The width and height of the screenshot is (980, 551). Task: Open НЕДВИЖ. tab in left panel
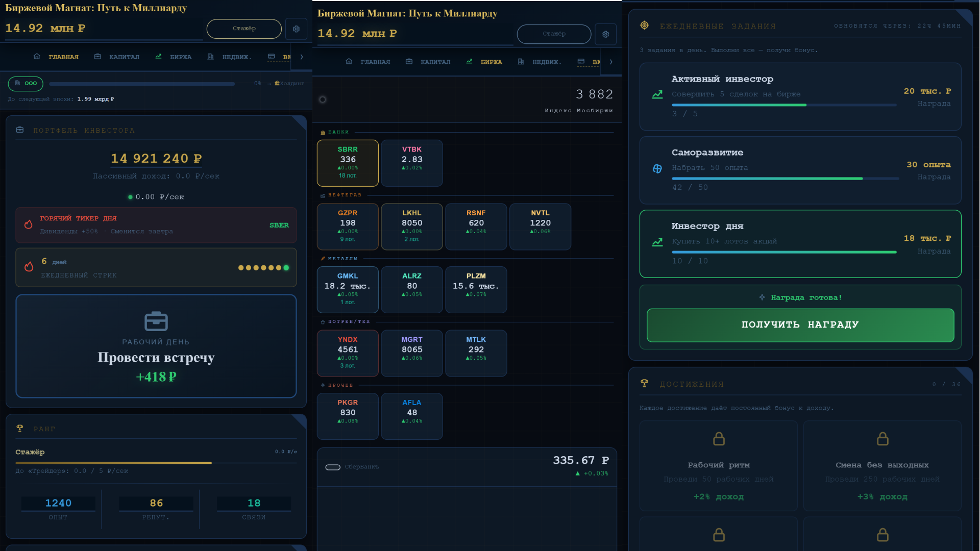click(230, 57)
